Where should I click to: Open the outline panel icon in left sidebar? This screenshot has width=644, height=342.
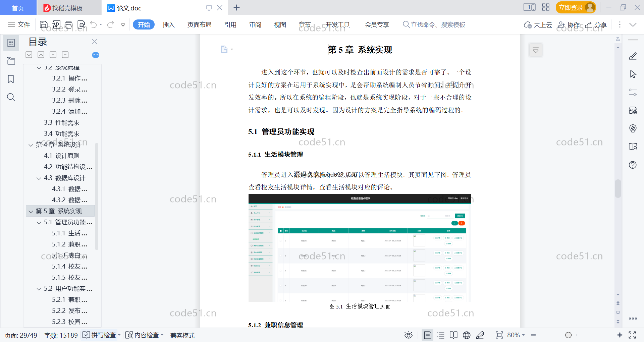[x=11, y=43]
